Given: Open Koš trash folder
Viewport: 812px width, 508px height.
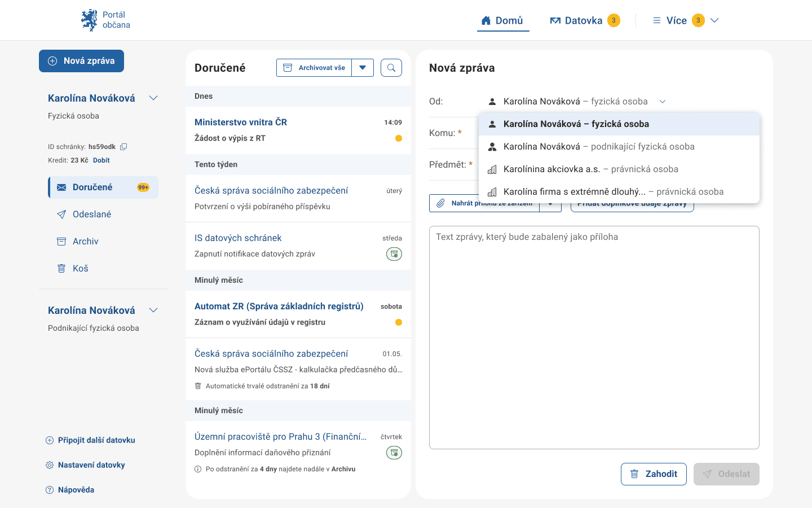Looking at the screenshot, I should click(x=80, y=269).
